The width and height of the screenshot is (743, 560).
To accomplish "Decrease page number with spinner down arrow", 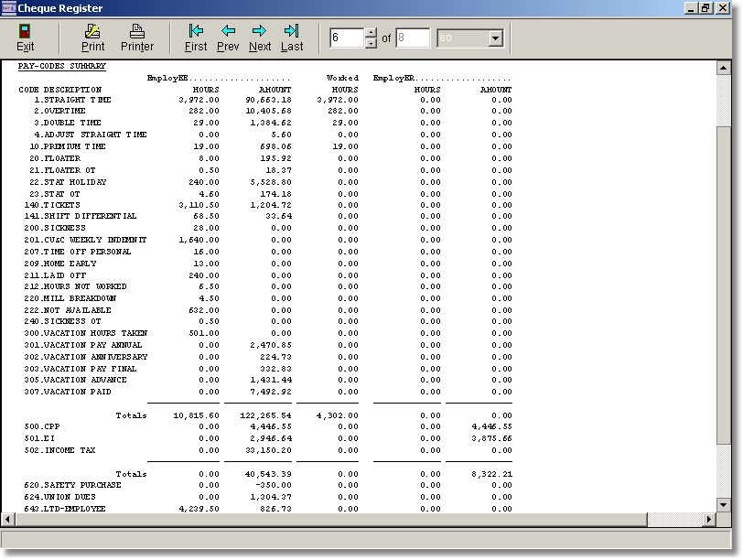I will [x=371, y=43].
